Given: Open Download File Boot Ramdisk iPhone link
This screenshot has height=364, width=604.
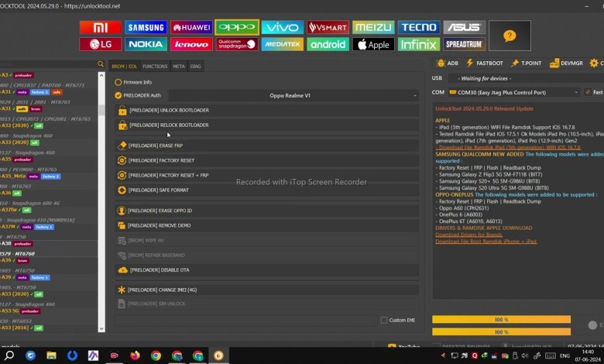Looking at the screenshot, I should pyautogui.click(x=486, y=242).
